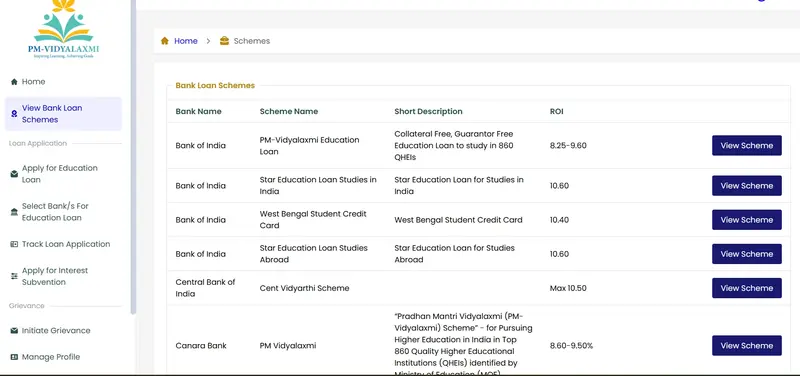Click the Pradhan Mantri Vidyalaxmi description text
800x376 pixels.
(x=463, y=343)
